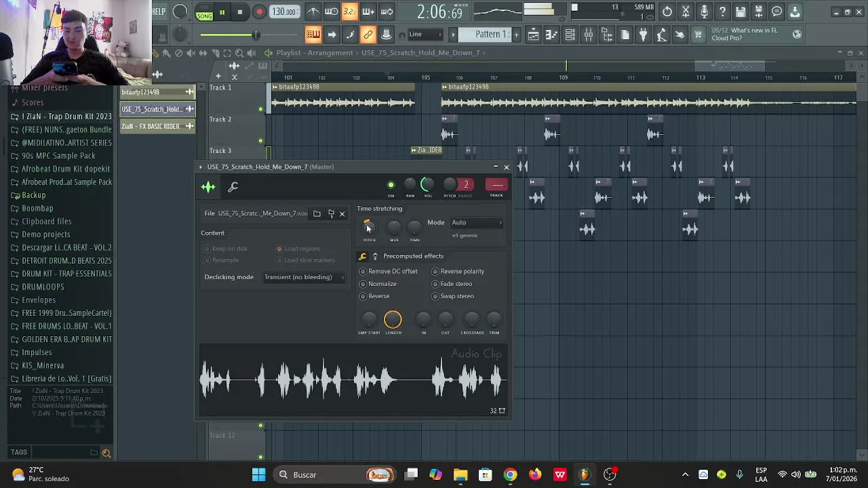The width and height of the screenshot is (868, 488).
Task: Click the TAGS label in browser
Action: (x=19, y=453)
